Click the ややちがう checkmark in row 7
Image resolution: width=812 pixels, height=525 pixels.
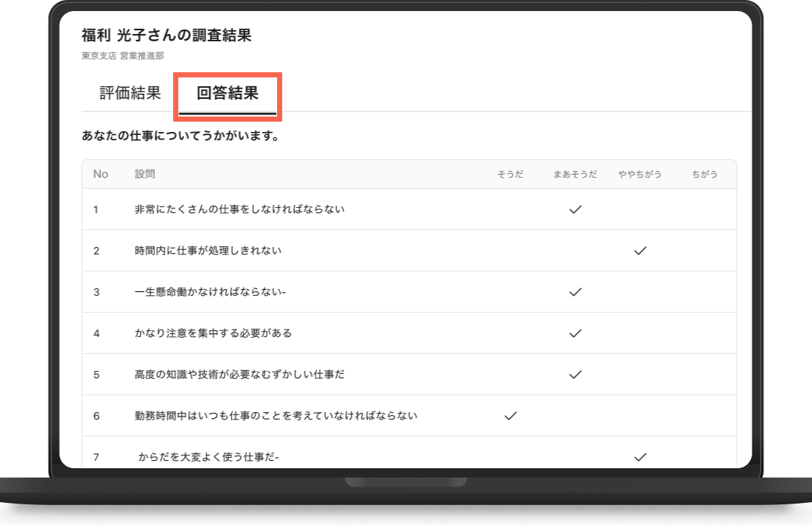[640, 457]
